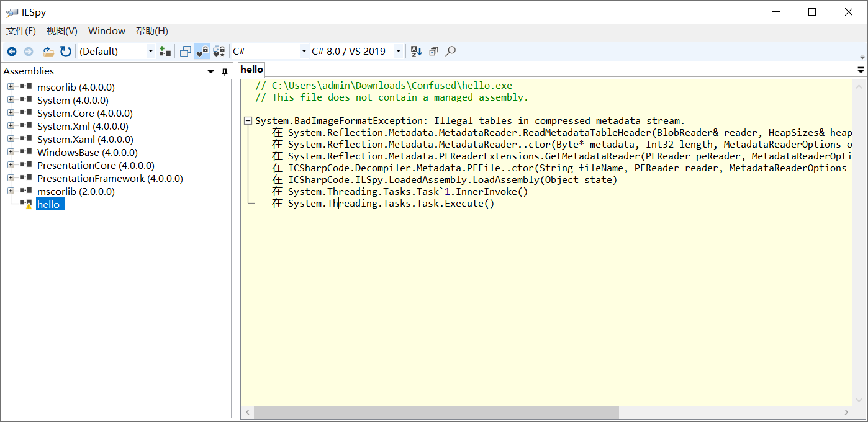Click the Manage assembly lists icon
This screenshot has width=868, height=422.
165,52
